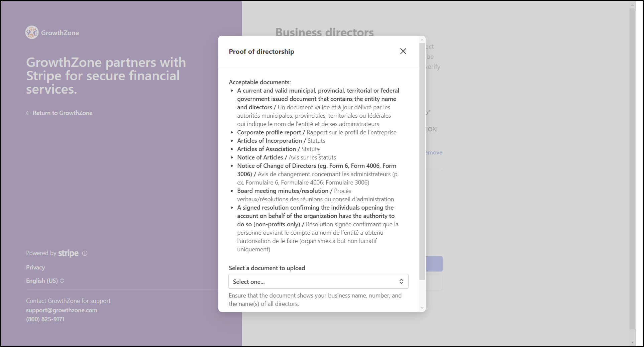Click the white outlined button behind dialog
Viewport: 644px width, 347px height.
[434, 282]
